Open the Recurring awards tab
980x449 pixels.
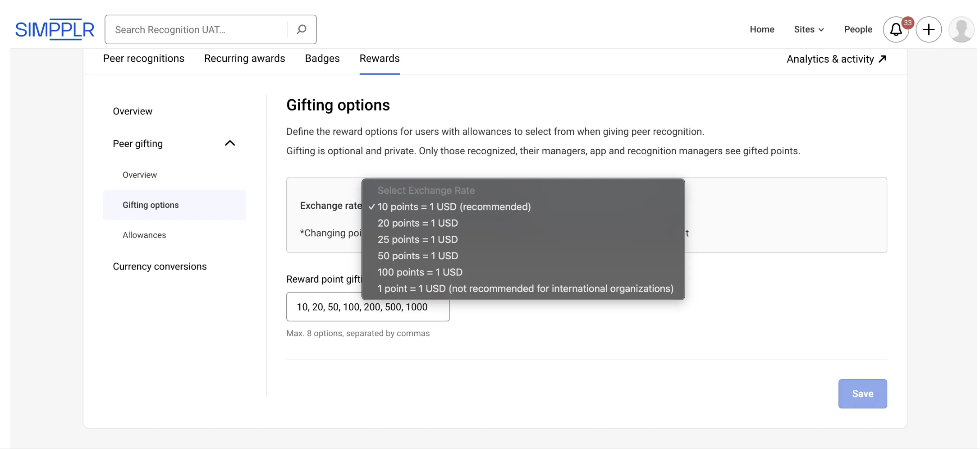tap(244, 59)
